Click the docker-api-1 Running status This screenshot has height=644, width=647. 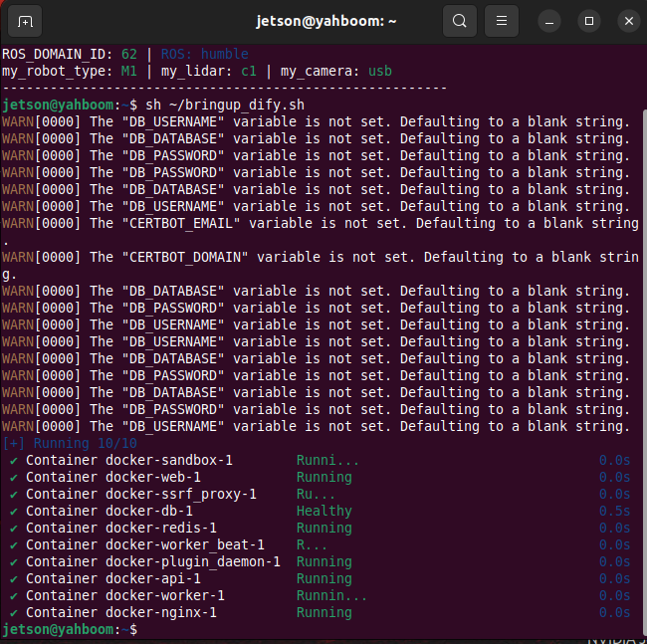[324, 579]
